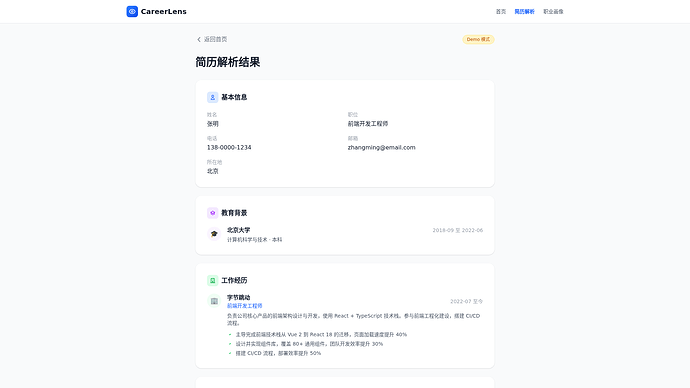Click the job description paragraph under 字节跳动

[354, 319]
